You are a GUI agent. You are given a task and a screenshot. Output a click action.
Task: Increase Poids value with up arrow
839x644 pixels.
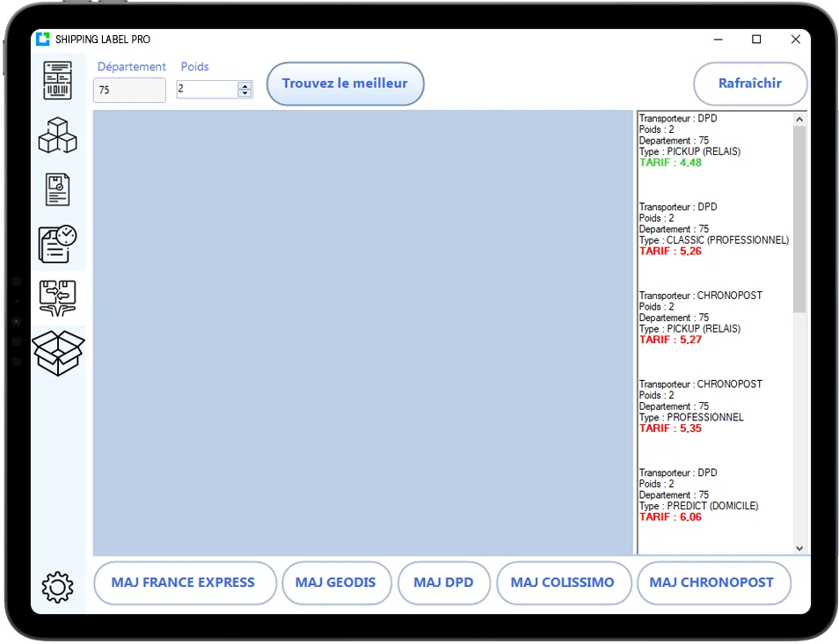(x=244, y=85)
